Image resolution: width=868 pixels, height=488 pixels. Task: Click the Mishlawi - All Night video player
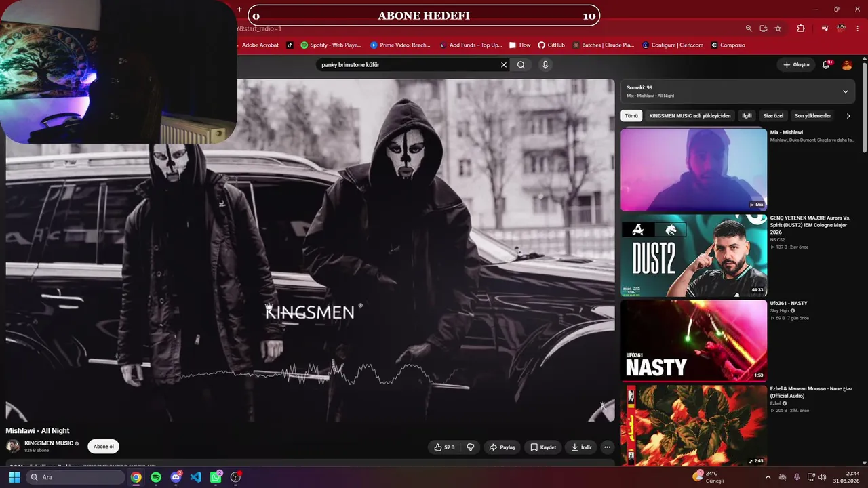point(311,250)
